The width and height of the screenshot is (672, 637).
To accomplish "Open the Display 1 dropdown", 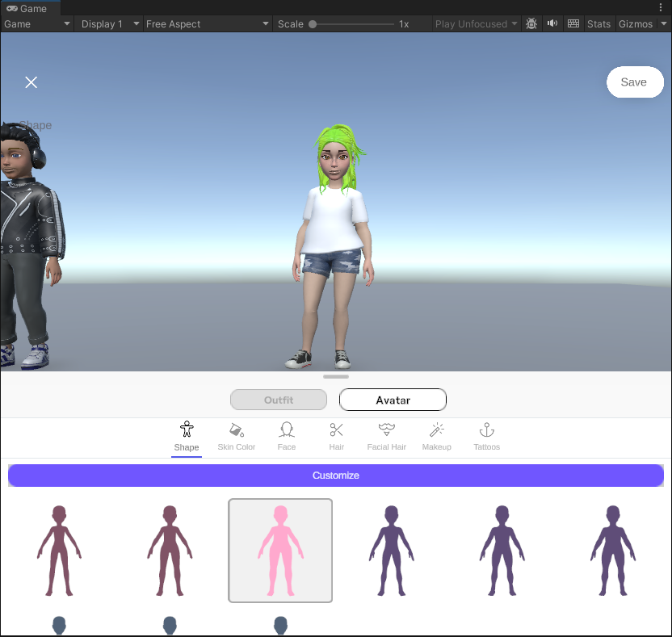I will pyautogui.click(x=110, y=24).
